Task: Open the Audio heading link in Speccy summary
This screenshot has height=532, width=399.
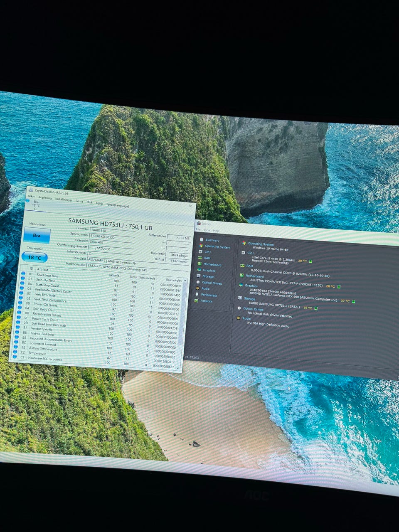Action: pos(246,318)
